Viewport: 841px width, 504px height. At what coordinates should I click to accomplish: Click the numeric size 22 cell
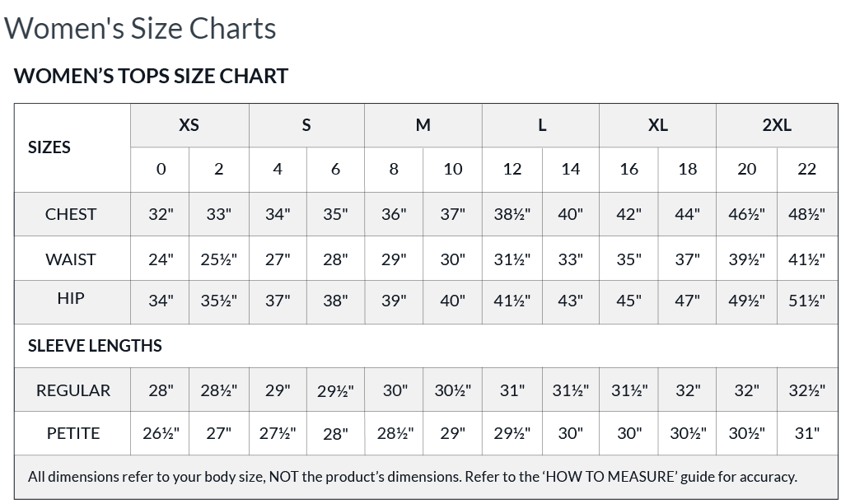806,169
